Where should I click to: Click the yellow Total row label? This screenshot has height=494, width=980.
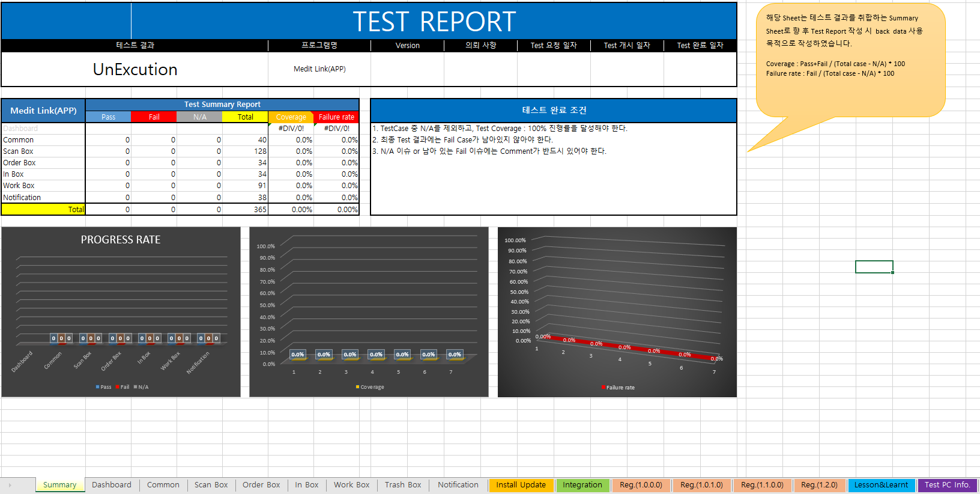pyautogui.click(x=43, y=210)
